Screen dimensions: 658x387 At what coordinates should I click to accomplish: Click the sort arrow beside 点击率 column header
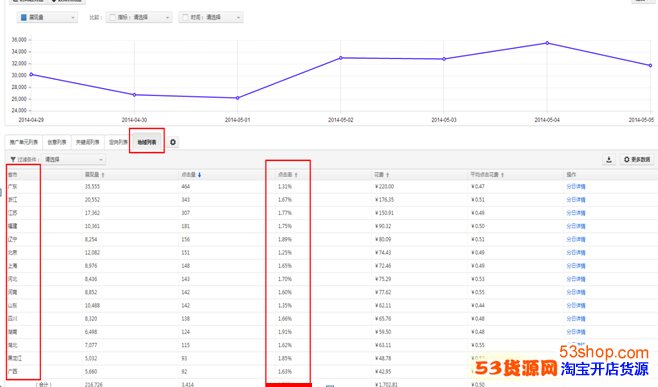(x=296, y=175)
